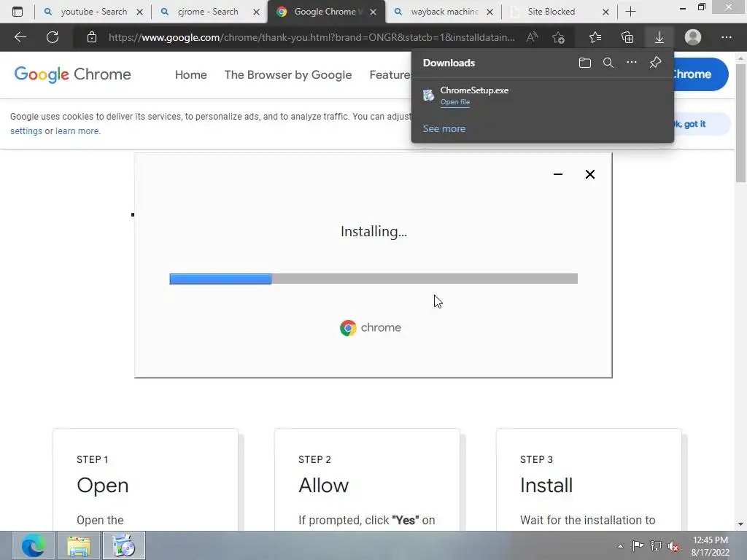Click the scrollbar down arrow

coord(740,524)
